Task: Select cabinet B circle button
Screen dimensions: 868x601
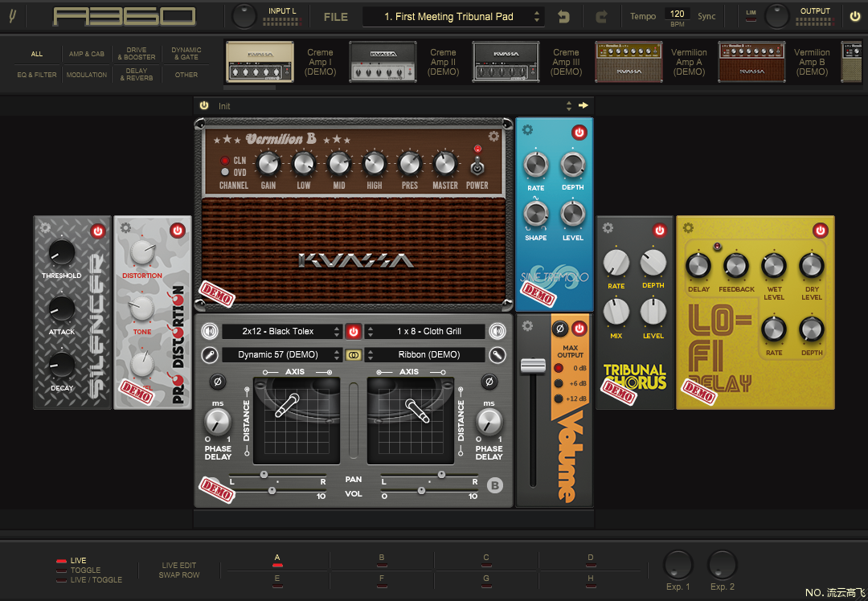Action: 495,486
